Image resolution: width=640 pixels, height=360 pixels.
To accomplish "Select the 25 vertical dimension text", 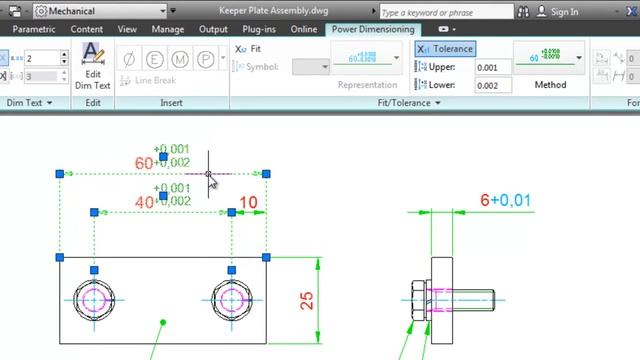I will [306, 300].
